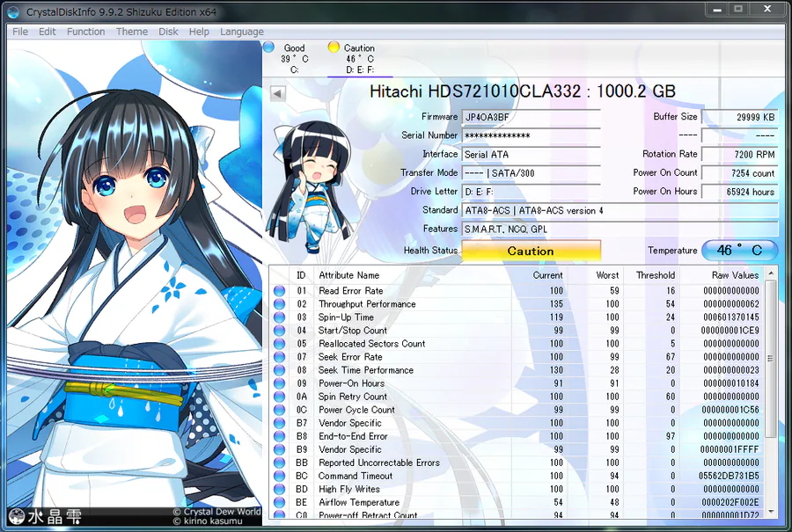Click status orb for Power Cycle Count
The image size is (792, 532).
279,410
